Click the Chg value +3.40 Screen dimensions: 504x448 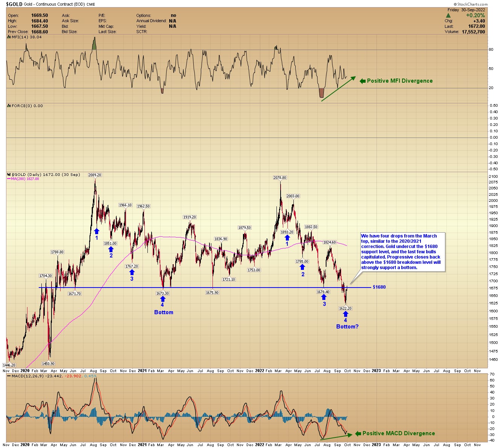tap(479, 21)
